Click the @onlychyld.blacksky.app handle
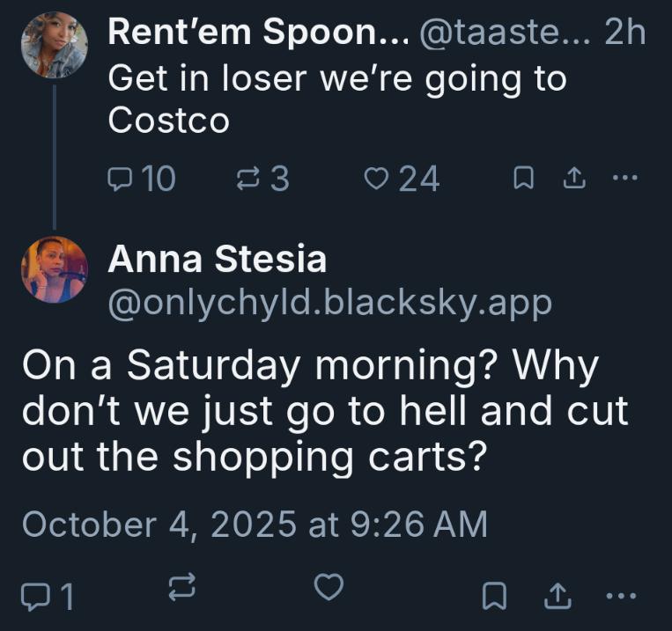The width and height of the screenshot is (672, 631). (x=329, y=302)
